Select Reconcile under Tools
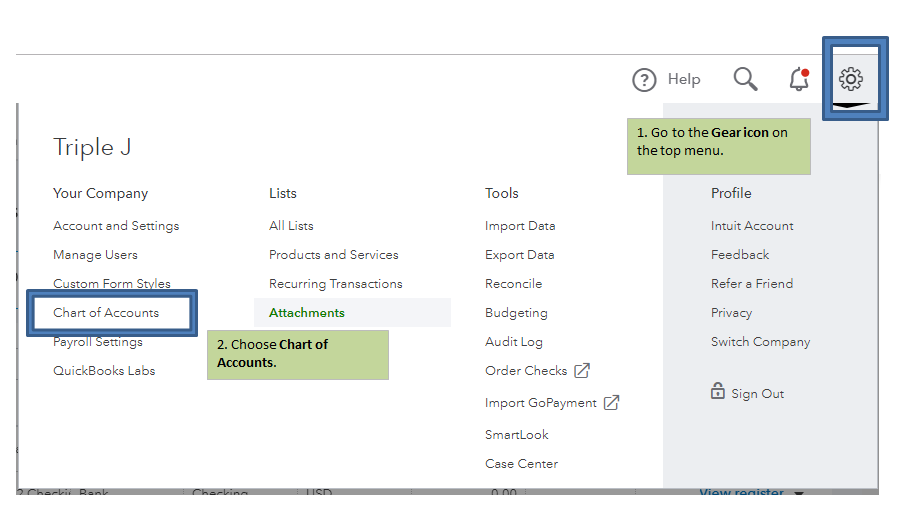902x512 pixels. (513, 284)
